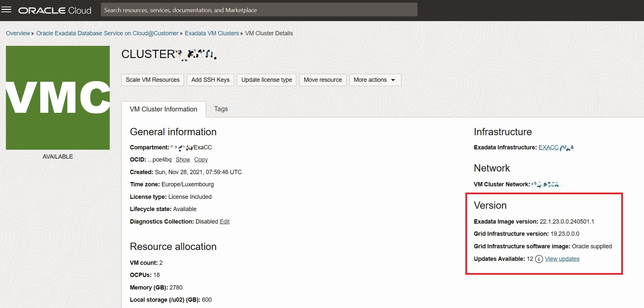This screenshot has width=644, height=308.
Task: Click the 'General information' heading
Action: tap(173, 132)
